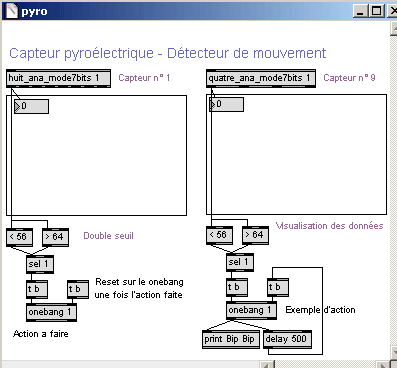Click the 'Capteur pyroélectrique' title comment
Screen dimensions: 397x368
(168, 53)
